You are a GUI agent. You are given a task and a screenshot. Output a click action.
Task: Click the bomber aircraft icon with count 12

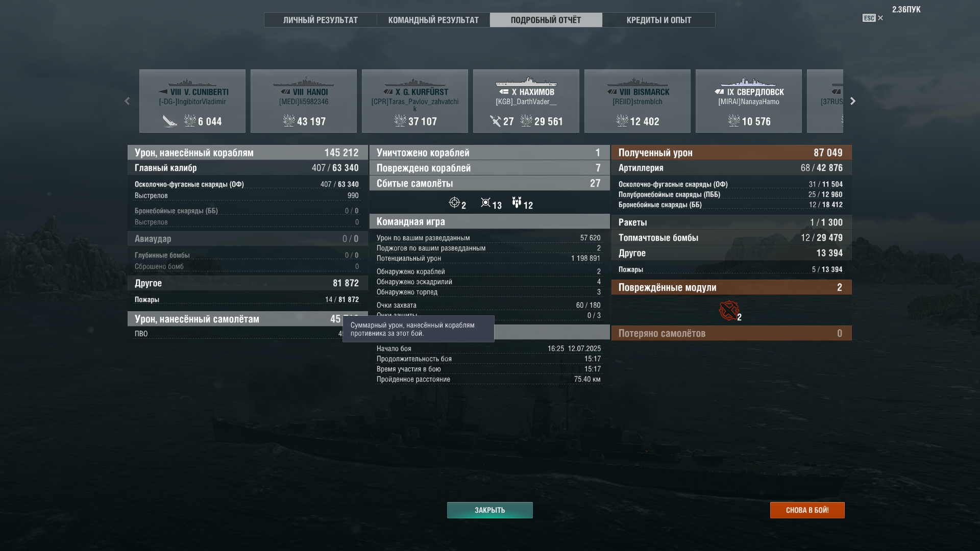coord(517,203)
